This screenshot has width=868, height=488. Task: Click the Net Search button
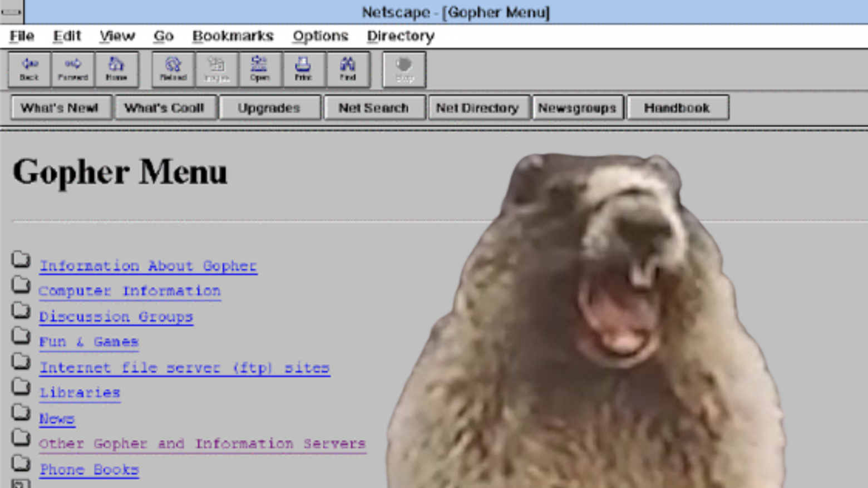374,107
